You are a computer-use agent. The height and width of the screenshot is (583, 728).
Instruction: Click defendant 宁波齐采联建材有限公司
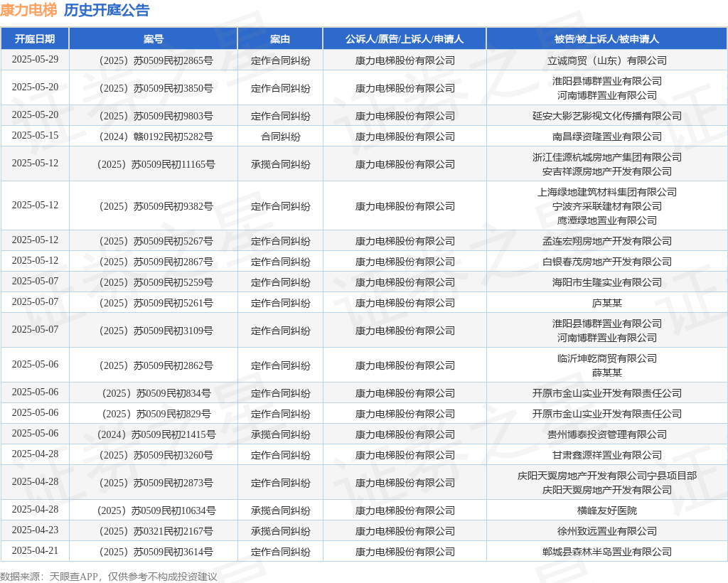pyautogui.click(x=607, y=206)
